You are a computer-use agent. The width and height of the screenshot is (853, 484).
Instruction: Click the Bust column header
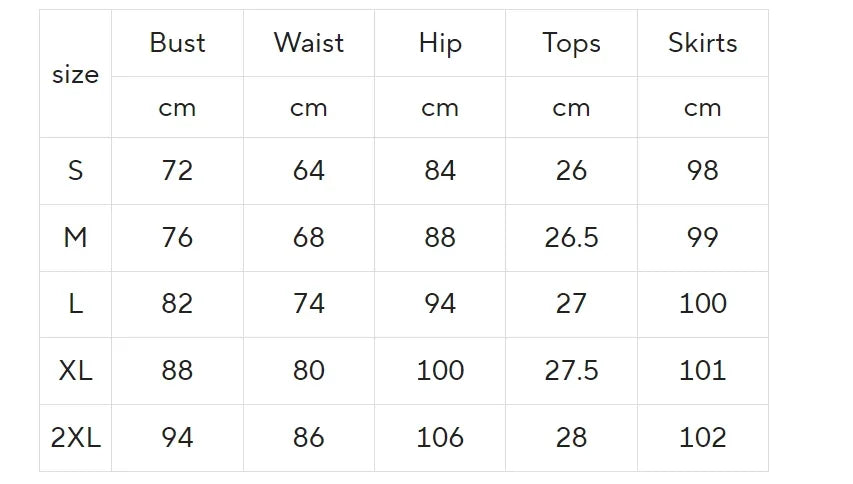pos(177,43)
